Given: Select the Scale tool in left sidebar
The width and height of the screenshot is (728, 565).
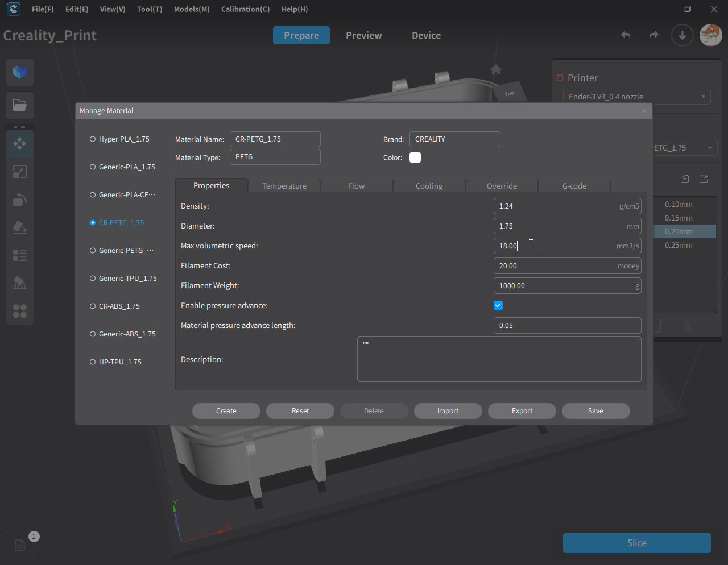Looking at the screenshot, I should pyautogui.click(x=20, y=172).
